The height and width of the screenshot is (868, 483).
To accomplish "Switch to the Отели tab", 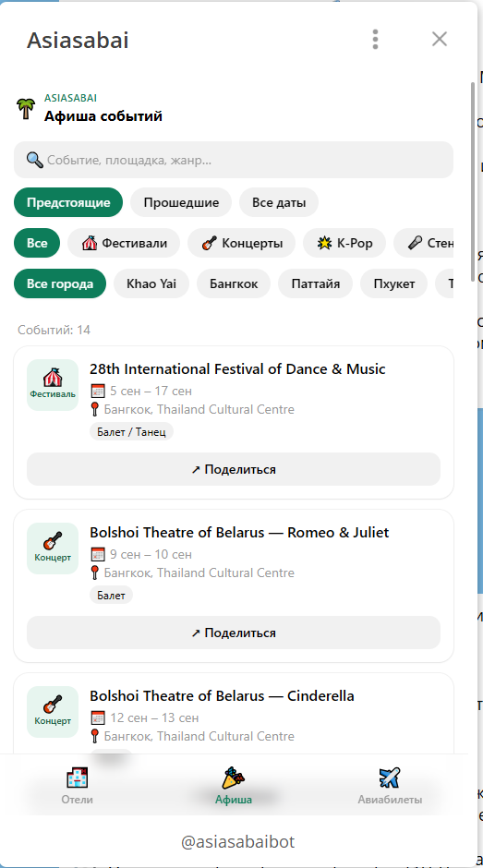I will 77,786.
